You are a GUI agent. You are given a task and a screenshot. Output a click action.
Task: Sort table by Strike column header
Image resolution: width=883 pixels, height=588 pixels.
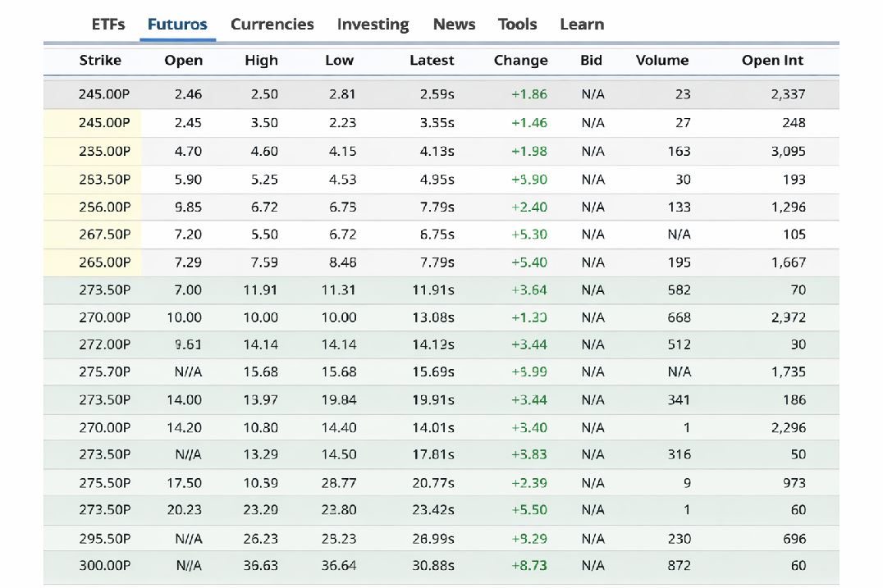tap(100, 60)
